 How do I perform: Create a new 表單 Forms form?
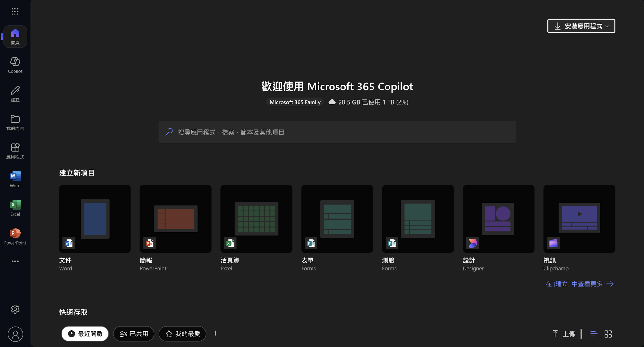[337, 219]
